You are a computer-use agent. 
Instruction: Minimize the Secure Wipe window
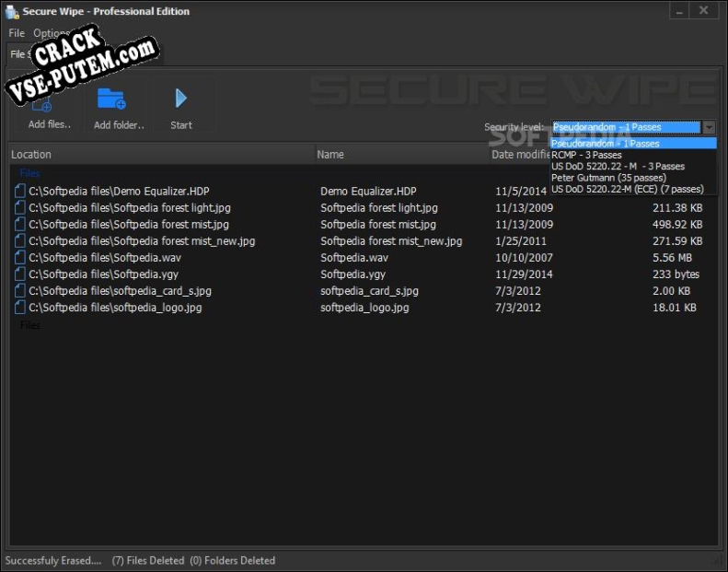(x=680, y=11)
